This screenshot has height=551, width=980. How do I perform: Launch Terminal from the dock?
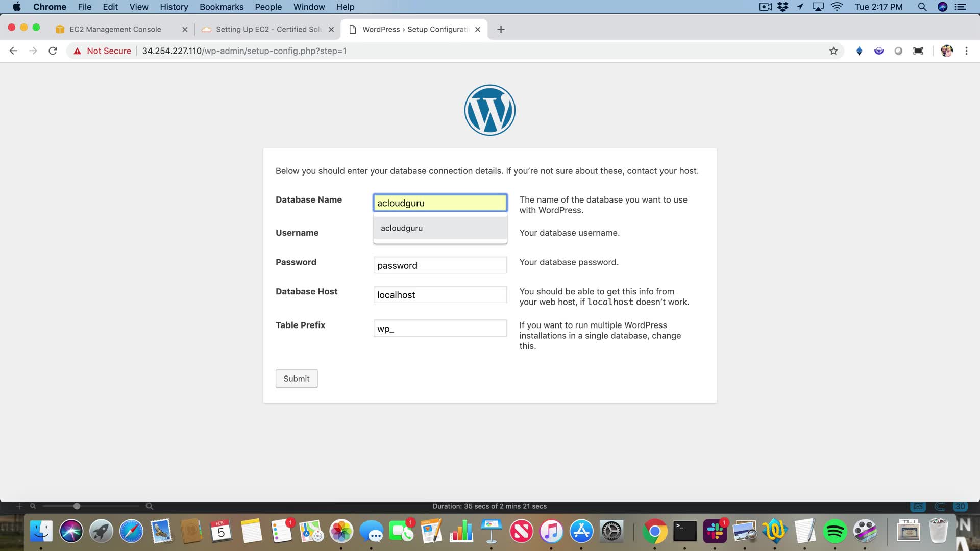click(x=684, y=532)
